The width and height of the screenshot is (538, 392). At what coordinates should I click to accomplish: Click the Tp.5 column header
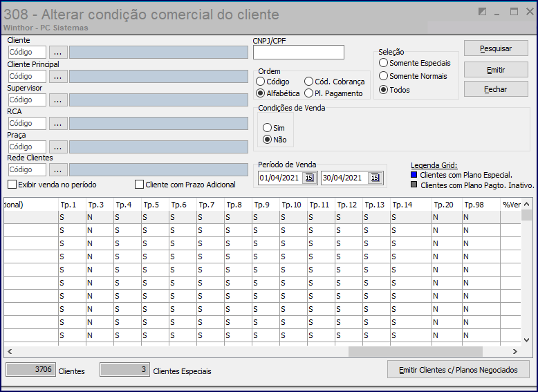click(155, 205)
